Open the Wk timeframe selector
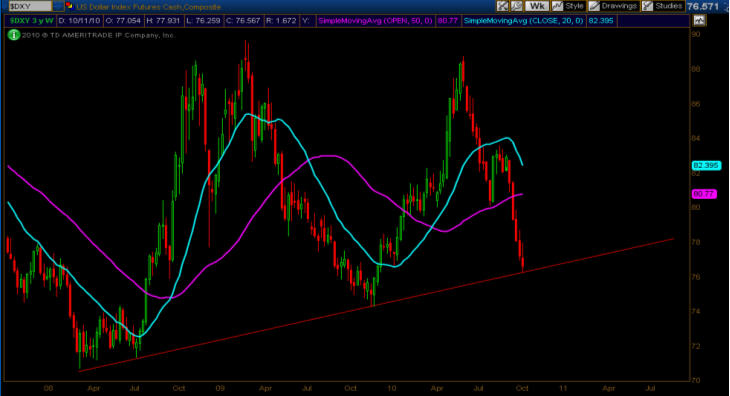Viewport: 730px width, 396px height. [x=537, y=6]
